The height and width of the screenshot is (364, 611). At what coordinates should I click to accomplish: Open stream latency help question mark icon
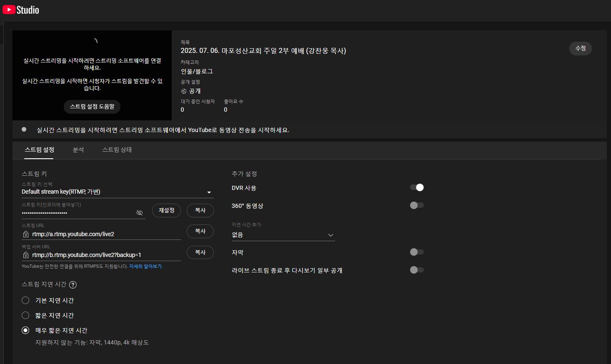[73, 285]
